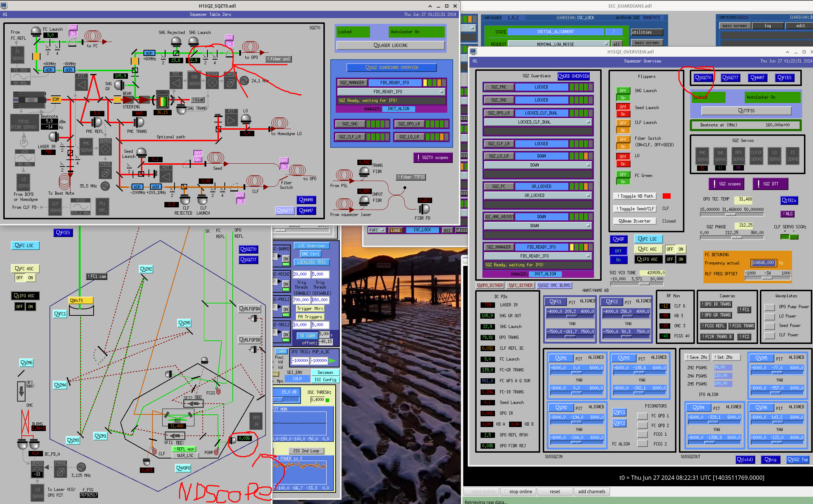The width and height of the screenshot is (813, 504).
Task: Set IFO ASC to OFF in HAM7 diagram window
Action: (20, 307)
